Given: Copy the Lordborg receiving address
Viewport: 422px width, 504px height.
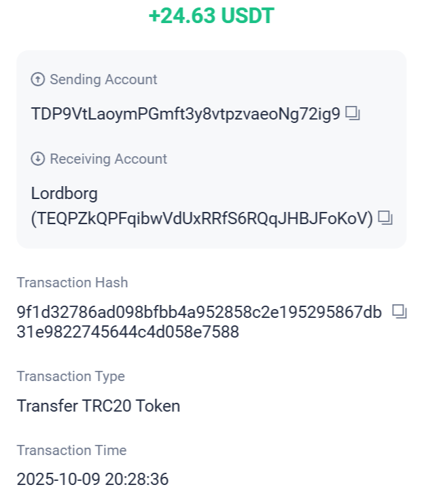Looking at the screenshot, I should (x=386, y=218).
